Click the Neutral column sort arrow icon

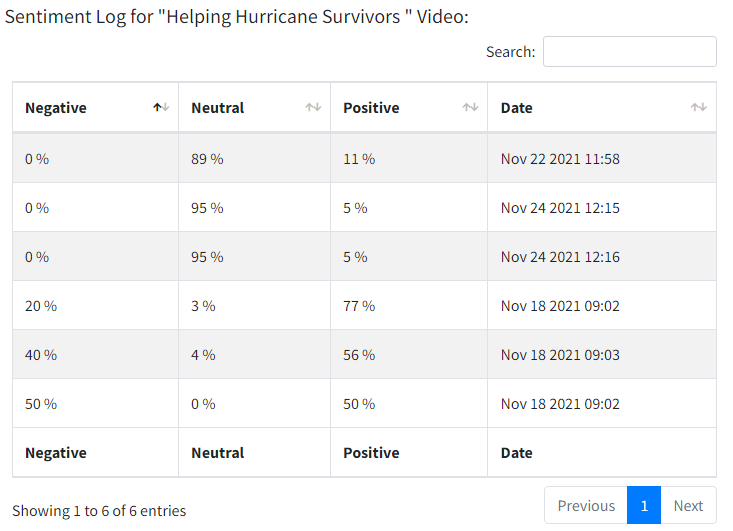(x=313, y=108)
